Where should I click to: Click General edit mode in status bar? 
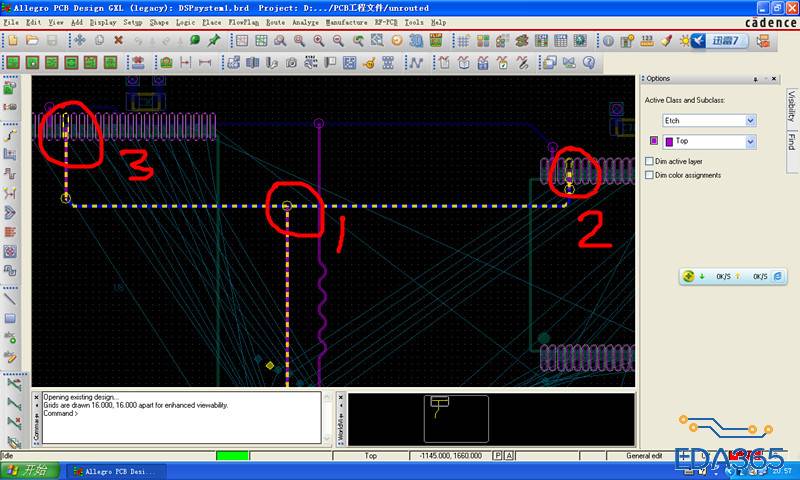pyautogui.click(x=644, y=456)
